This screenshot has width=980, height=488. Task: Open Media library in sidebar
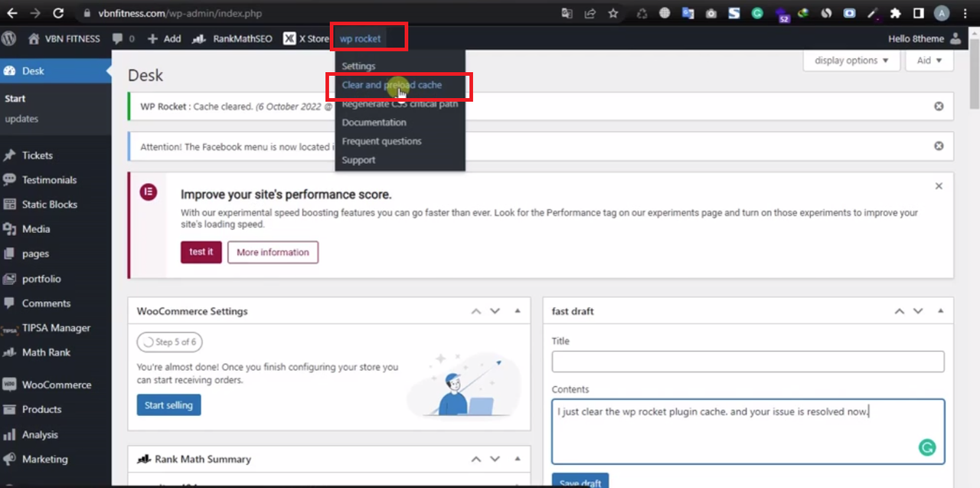click(56, 229)
